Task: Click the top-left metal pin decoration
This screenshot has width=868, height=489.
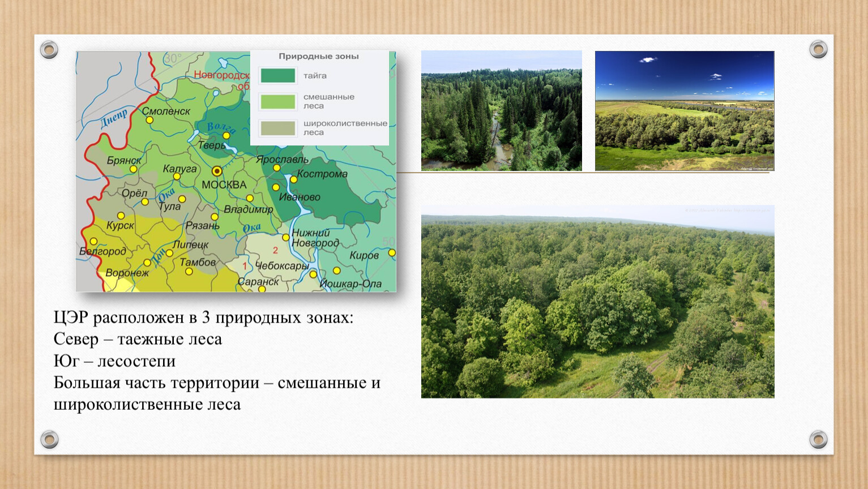Action: [49, 50]
